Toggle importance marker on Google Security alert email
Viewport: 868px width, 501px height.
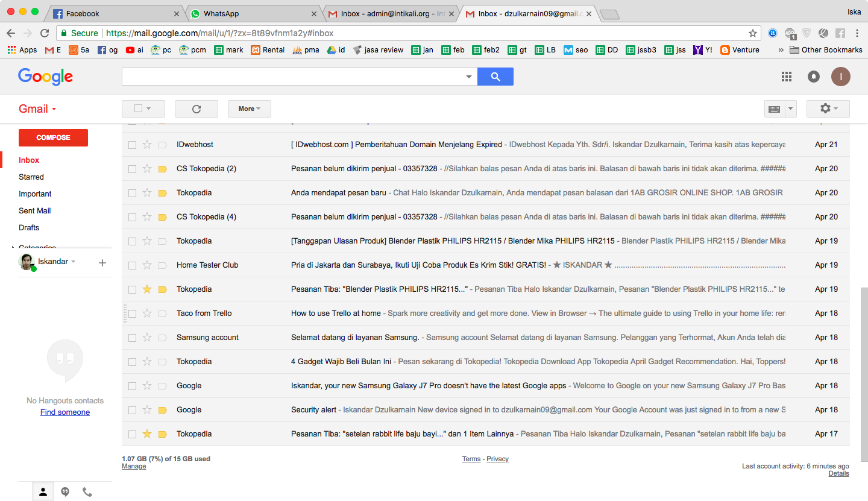(x=162, y=410)
